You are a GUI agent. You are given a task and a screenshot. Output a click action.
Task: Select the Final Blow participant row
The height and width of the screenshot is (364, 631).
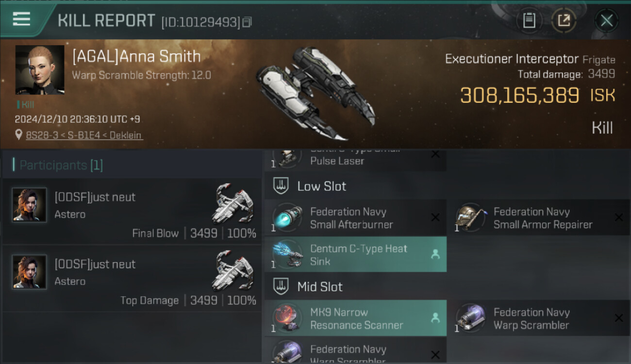pos(132,212)
